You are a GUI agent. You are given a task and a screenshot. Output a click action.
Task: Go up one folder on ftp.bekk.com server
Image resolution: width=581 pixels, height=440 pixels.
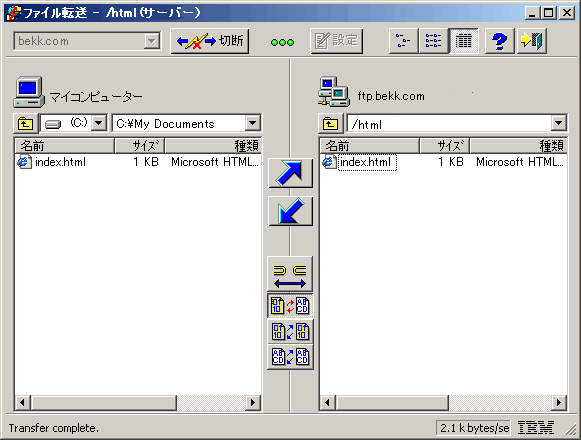click(x=330, y=123)
